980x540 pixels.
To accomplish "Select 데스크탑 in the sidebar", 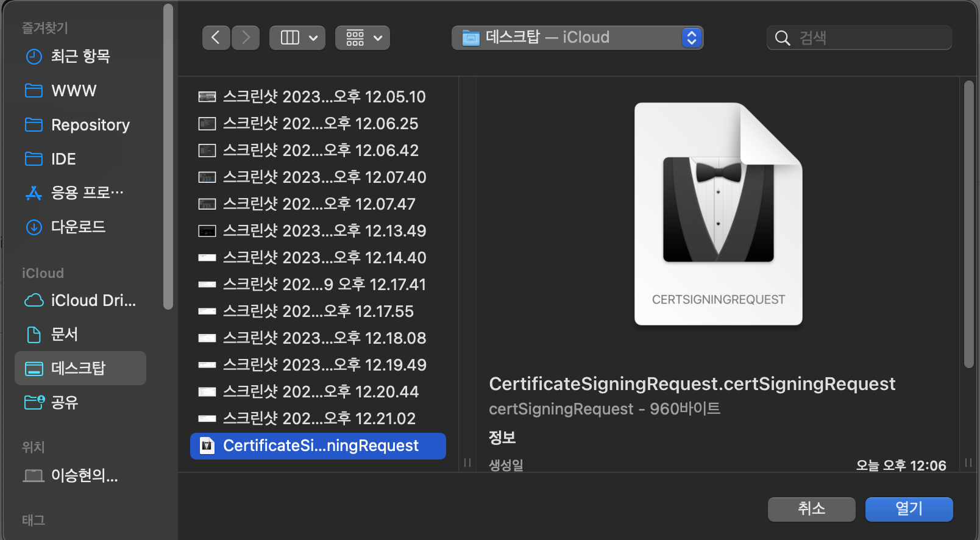I will point(80,368).
